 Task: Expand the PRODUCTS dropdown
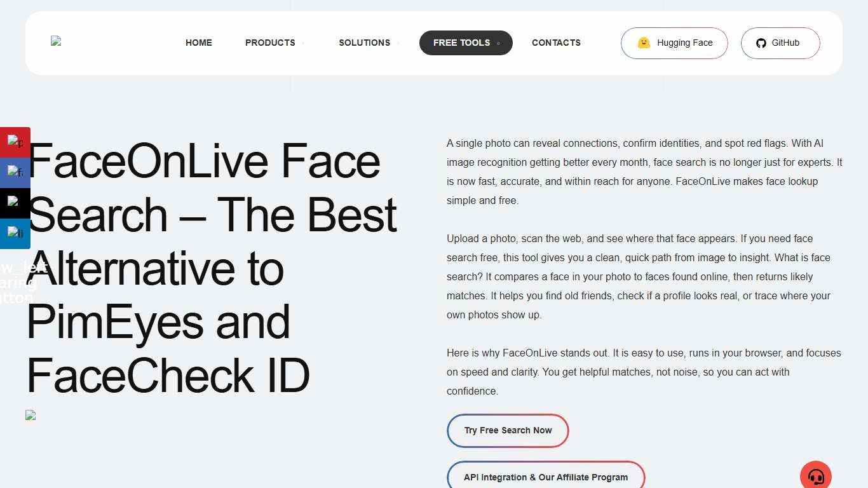pos(303,43)
